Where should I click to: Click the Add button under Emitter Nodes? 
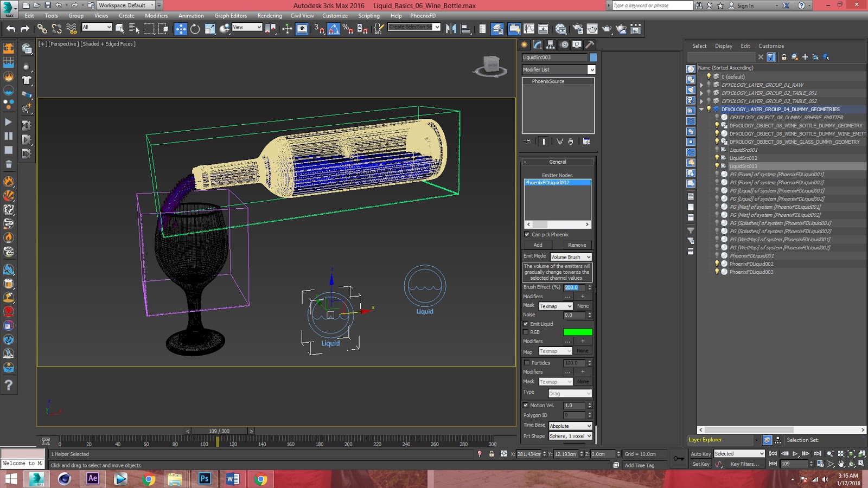tap(537, 245)
